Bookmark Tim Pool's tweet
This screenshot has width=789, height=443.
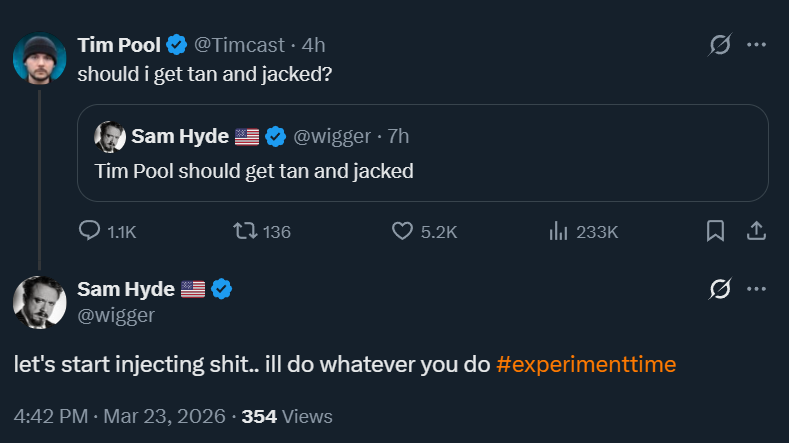tap(715, 231)
